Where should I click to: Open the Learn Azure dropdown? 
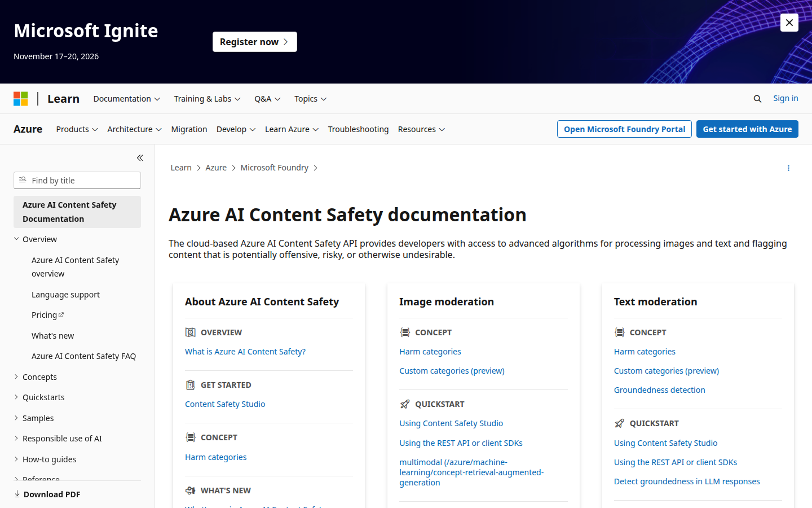(292, 129)
